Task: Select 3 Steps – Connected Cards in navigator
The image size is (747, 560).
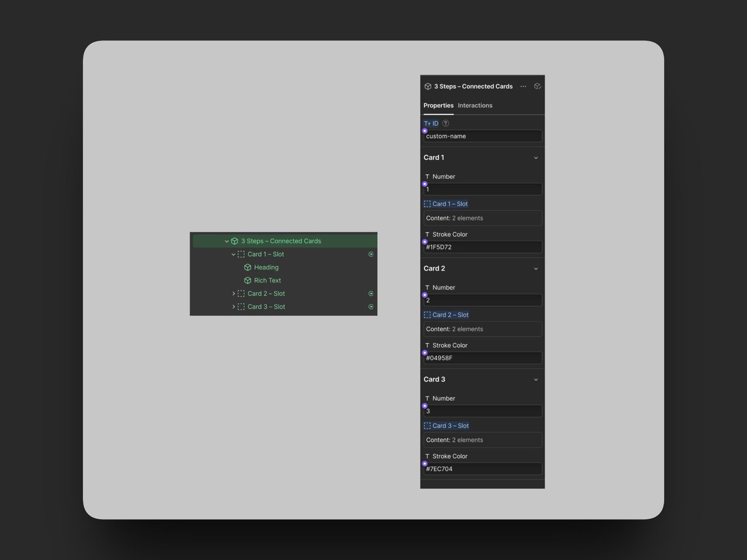Action: 284,241
